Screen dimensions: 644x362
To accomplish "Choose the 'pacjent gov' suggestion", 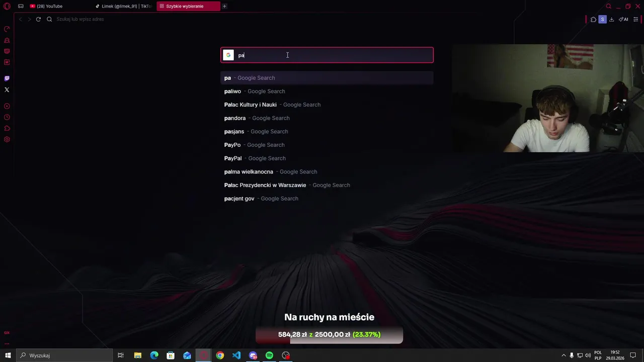I will click(327, 199).
